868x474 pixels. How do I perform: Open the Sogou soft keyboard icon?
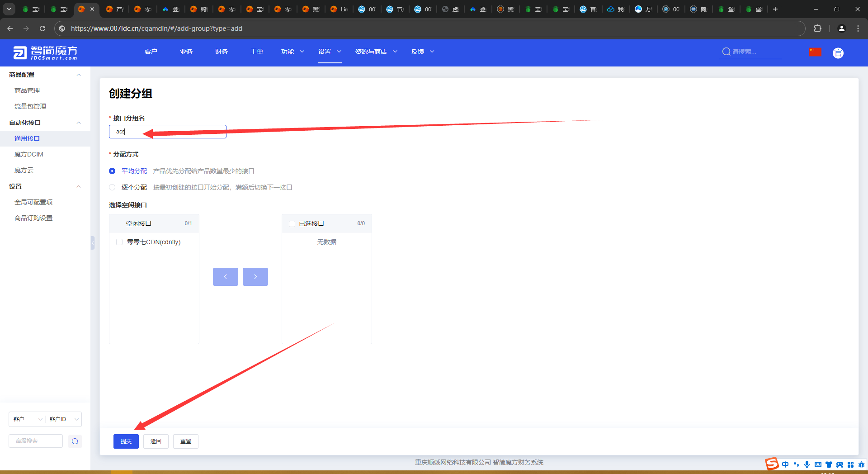[818, 465]
